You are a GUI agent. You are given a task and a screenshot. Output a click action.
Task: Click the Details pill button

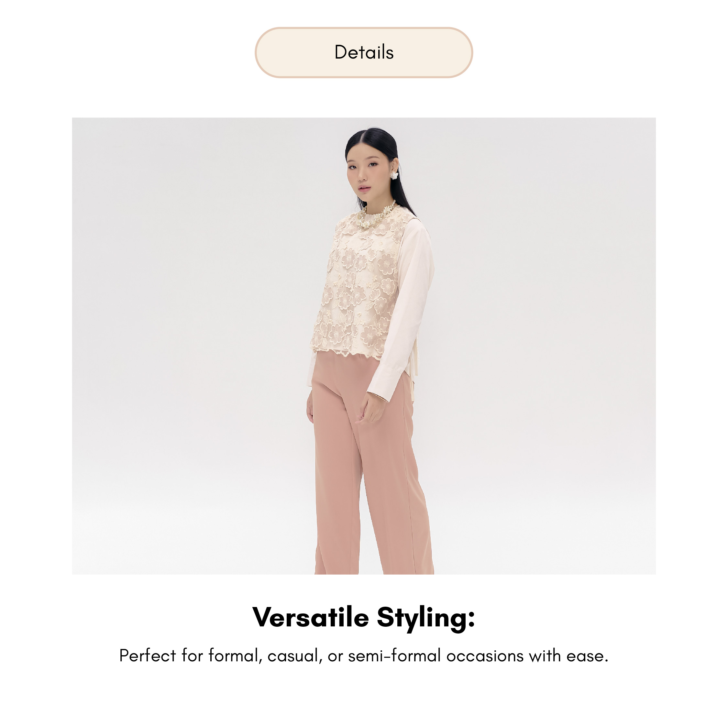pyautogui.click(x=364, y=52)
